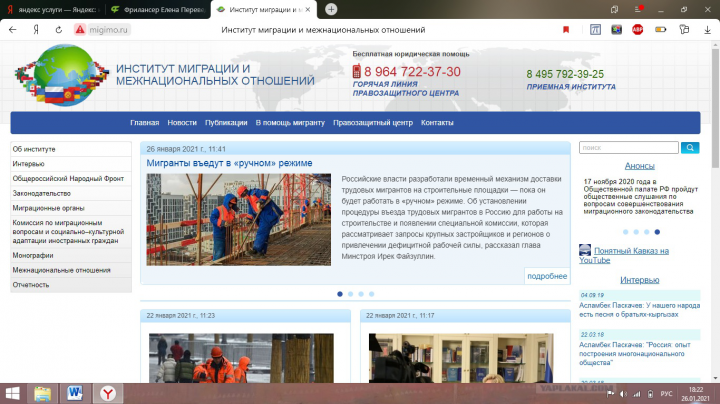The width and height of the screenshot is (720, 404).
Task: Open Правозащитный центр menu item
Action: (373, 123)
